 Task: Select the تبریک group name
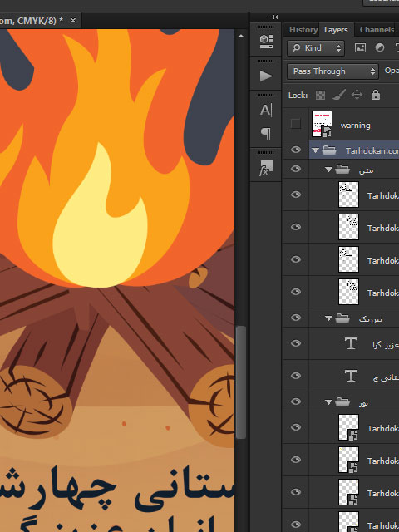pos(371,319)
